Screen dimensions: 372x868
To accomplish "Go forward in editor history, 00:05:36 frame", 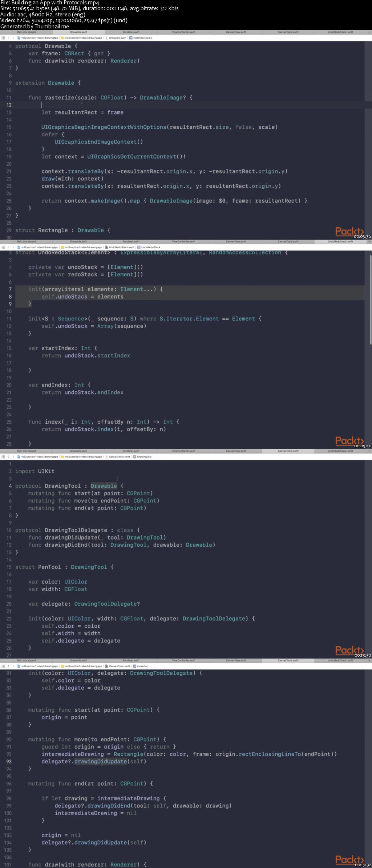I will (x=13, y=38).
